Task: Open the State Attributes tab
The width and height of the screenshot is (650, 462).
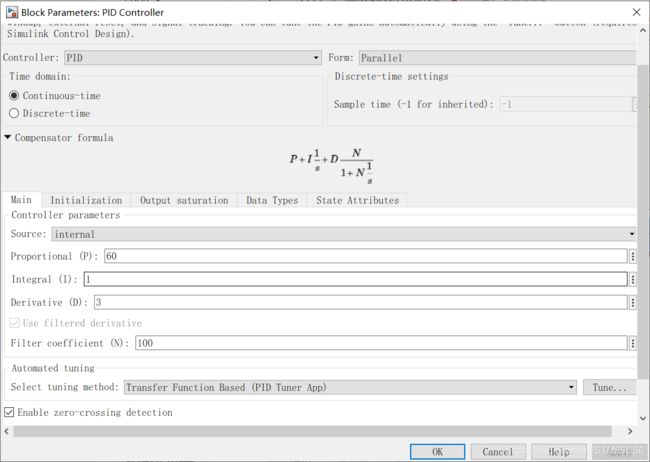Action: click(x=357, y=200)
